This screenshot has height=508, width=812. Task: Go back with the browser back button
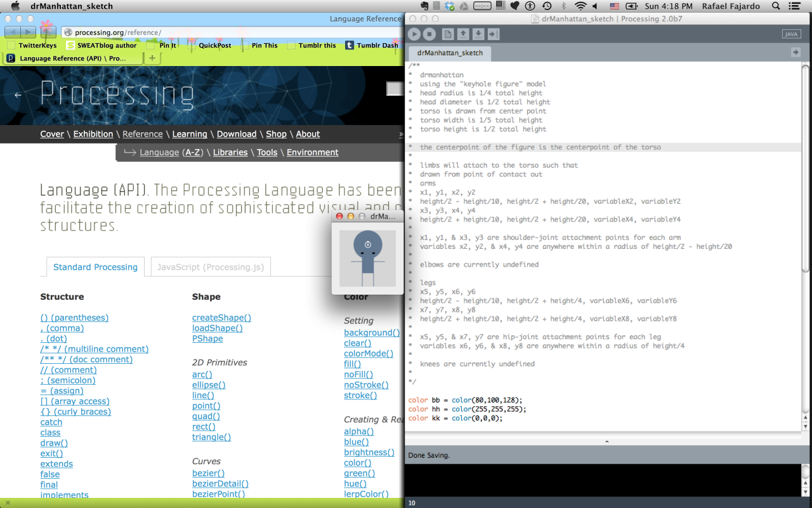point(13,32)
